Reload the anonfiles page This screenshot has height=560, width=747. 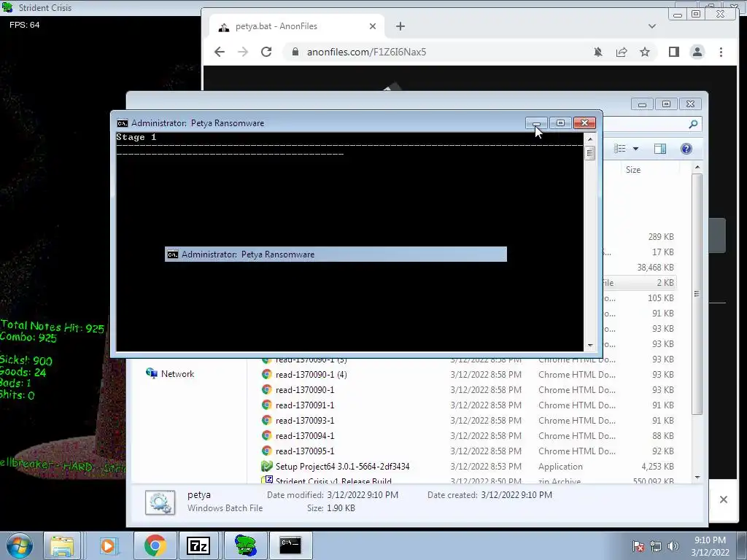tap(266, 52)
